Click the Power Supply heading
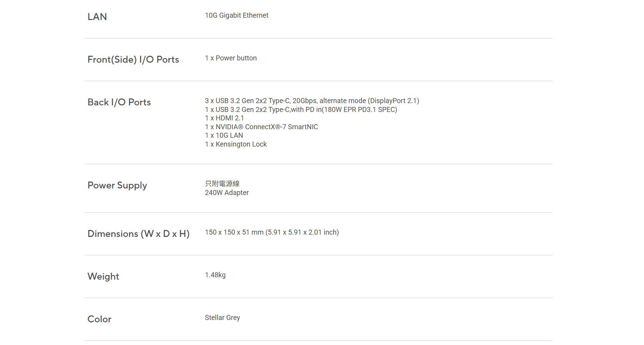The height and width of the screenshot is (345, 644). 117,185
